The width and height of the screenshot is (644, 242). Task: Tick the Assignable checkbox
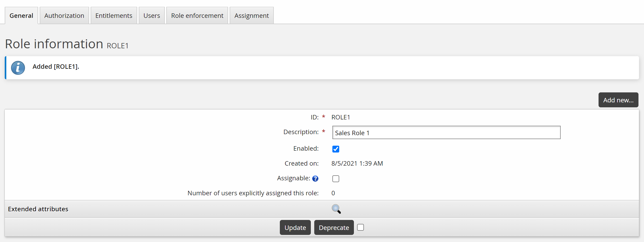pyautogui.click(x=336, y=179)
